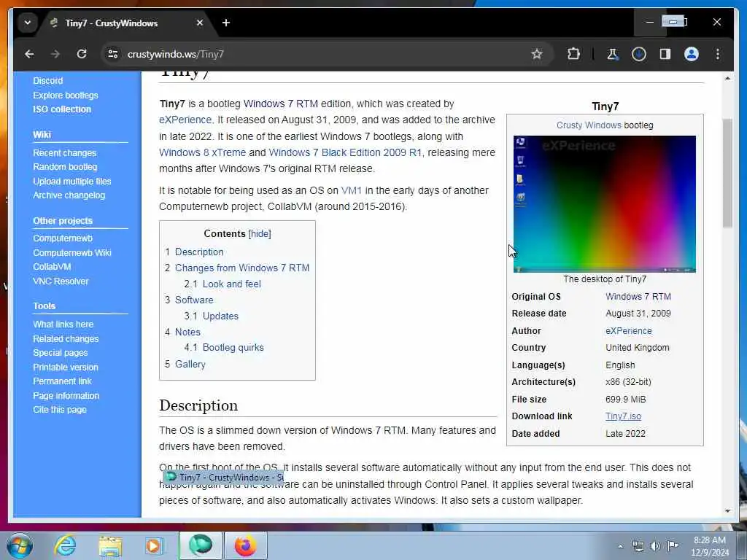Open Windows 8 xTreme link

tap(203, 153)
